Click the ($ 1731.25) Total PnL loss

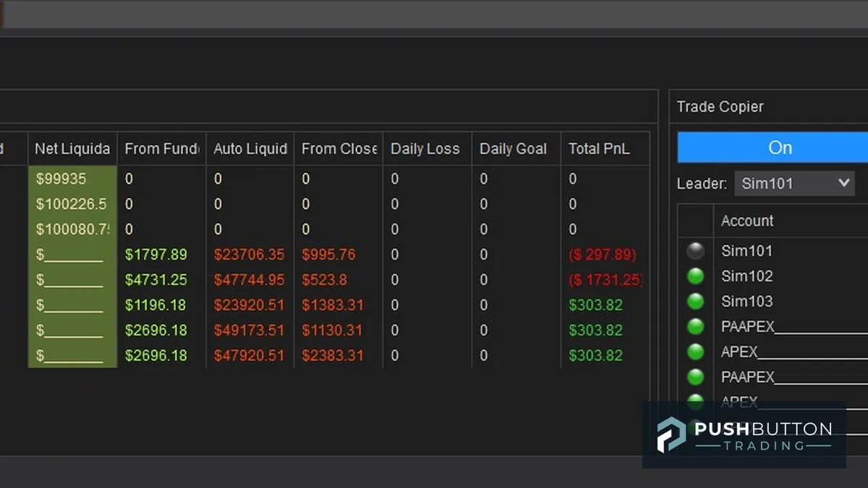606,280
